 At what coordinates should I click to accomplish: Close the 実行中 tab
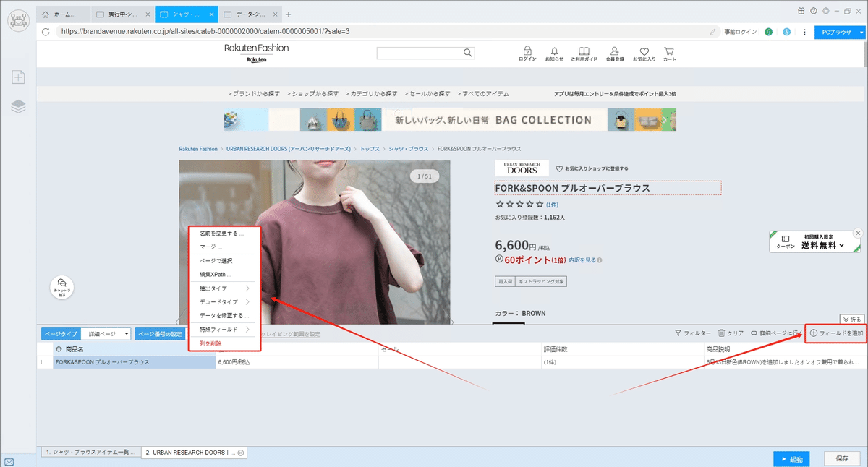pyautogui.click(x=146, y=14)
